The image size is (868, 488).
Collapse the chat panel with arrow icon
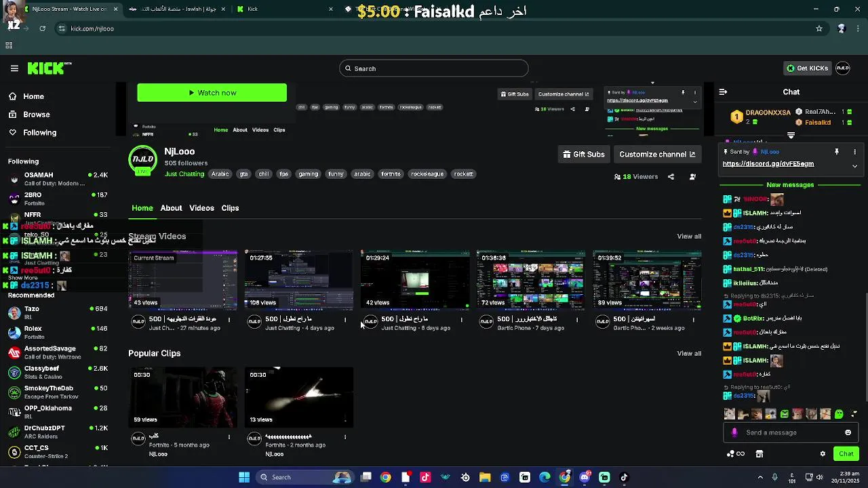(x=723, y=91)
